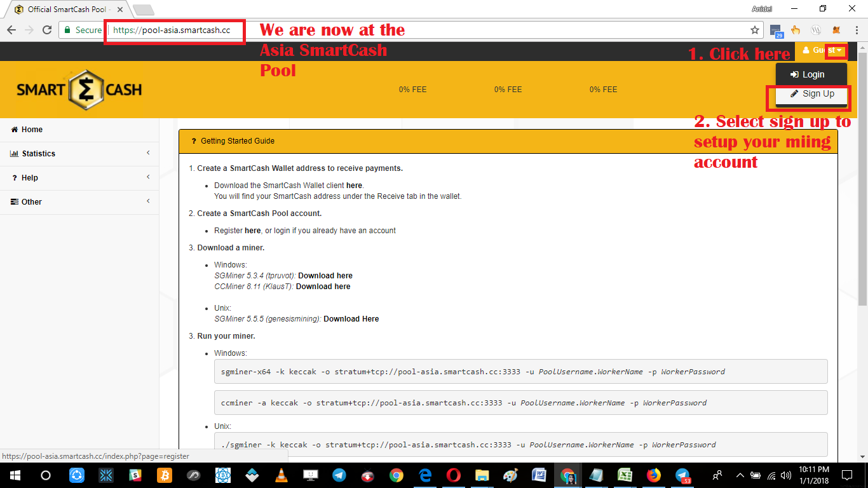Click the browser Back arrow

click(x=11, y=30)
